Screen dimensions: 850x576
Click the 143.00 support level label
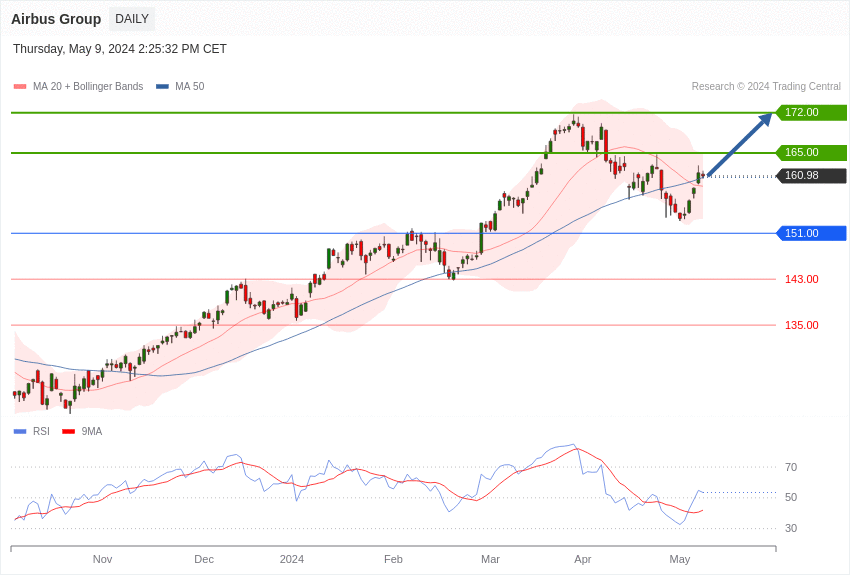801,279
